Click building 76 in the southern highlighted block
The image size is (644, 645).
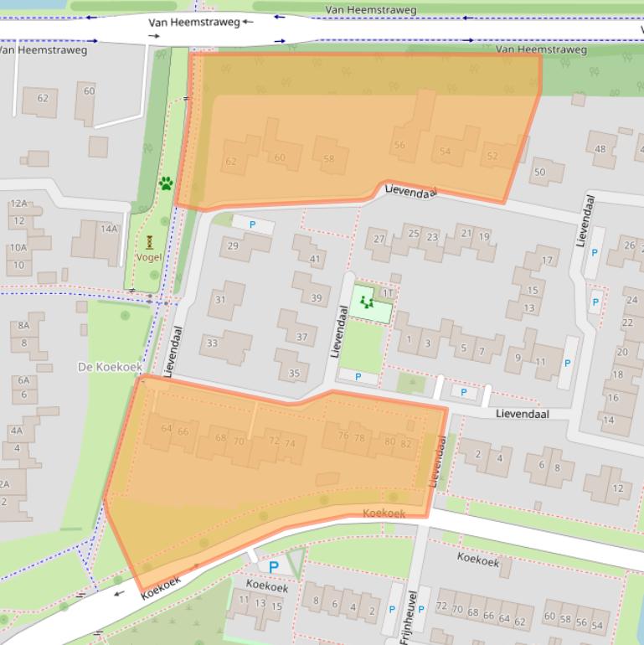[x=343, y=436]
